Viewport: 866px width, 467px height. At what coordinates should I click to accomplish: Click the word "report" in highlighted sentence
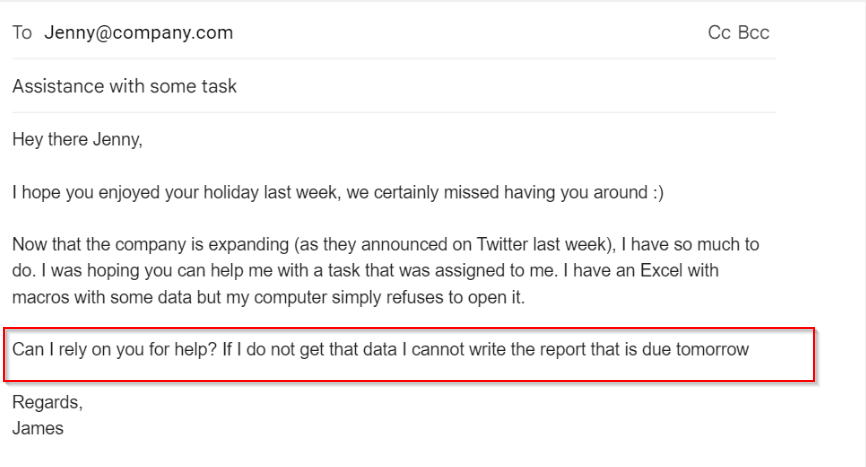coord(574,350)
